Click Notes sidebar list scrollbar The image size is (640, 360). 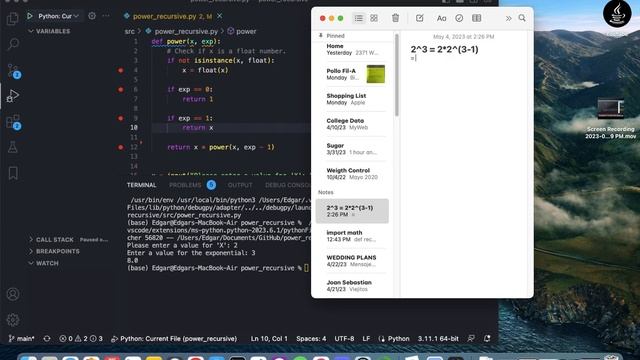tap(396, 75)
